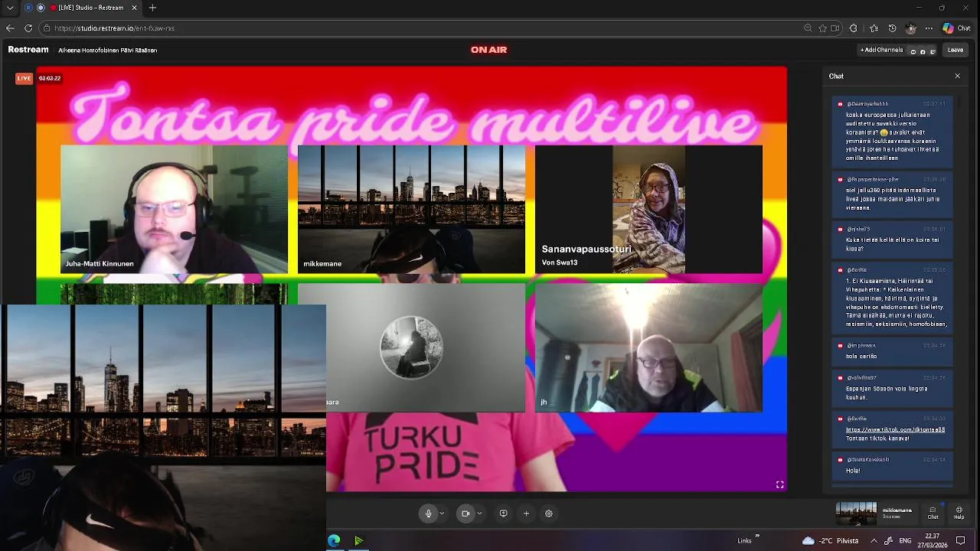Open the weather widget showing -2°C
This screenshot has width=980, height=551.
[x=830, y=541]
